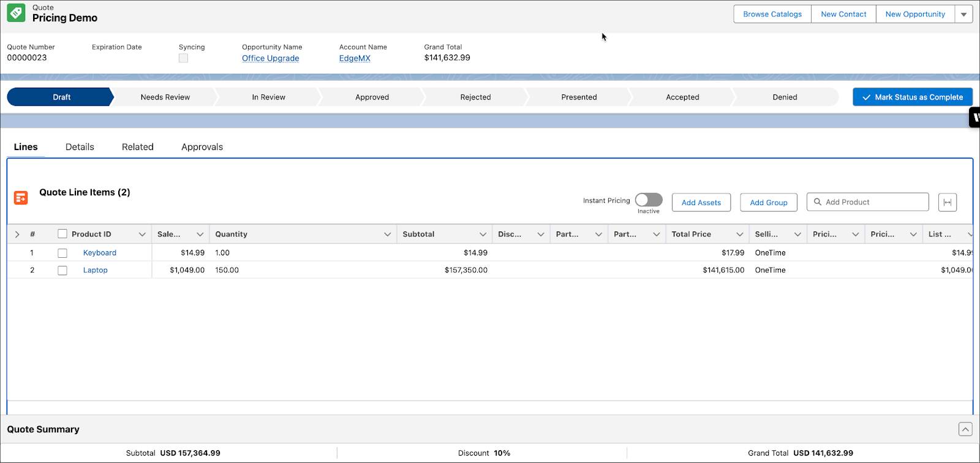The height and width of the screenshot is (463, 980).
Task: Expand all rows with the header chevron
Action: (17, 234)
